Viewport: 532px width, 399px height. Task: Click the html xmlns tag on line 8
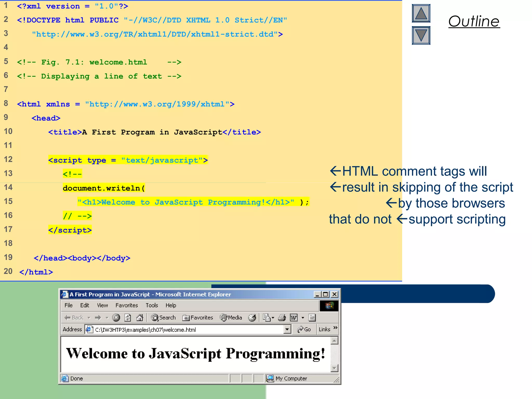click(126, 104)
